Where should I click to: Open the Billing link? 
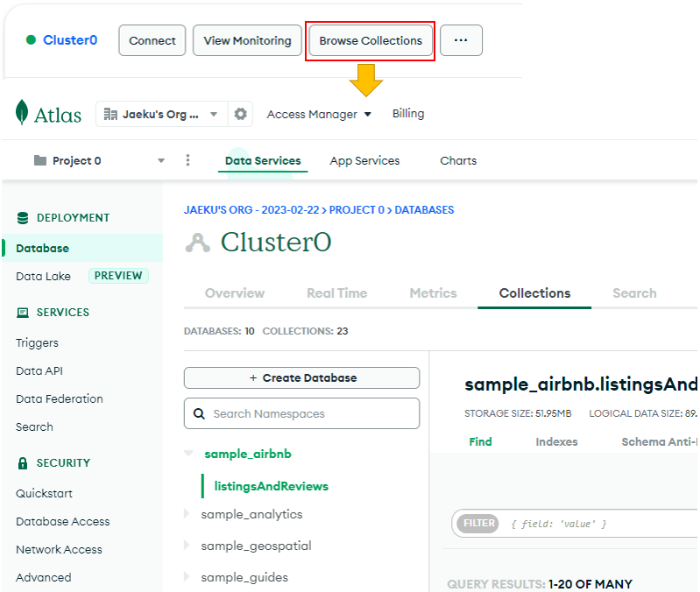(408, 113)
